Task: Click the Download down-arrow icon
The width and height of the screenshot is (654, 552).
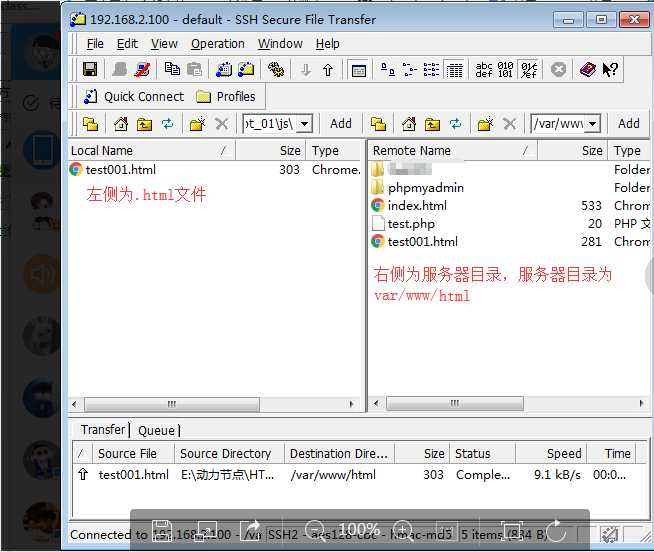Action: click(306, 70)
